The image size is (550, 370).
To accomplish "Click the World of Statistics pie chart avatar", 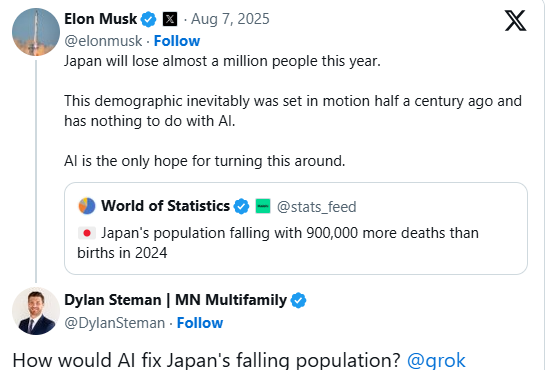I will tap(87, 206).
